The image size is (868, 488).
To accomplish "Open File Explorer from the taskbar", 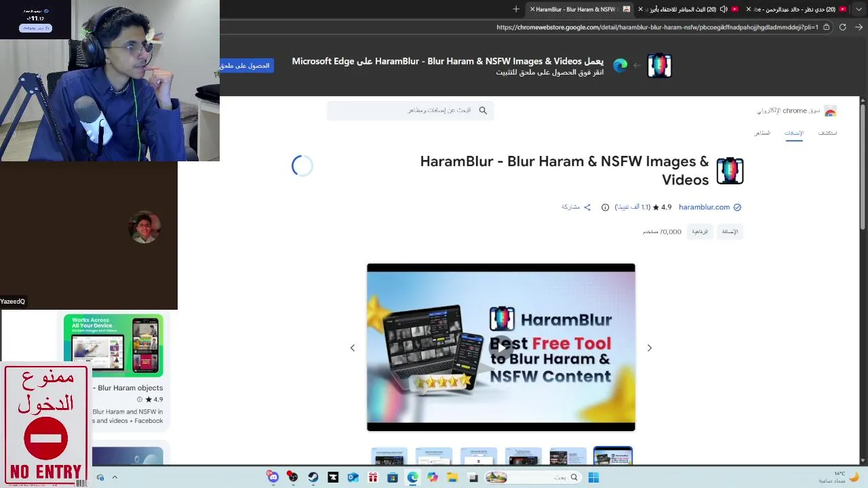I will coord(452,477).
